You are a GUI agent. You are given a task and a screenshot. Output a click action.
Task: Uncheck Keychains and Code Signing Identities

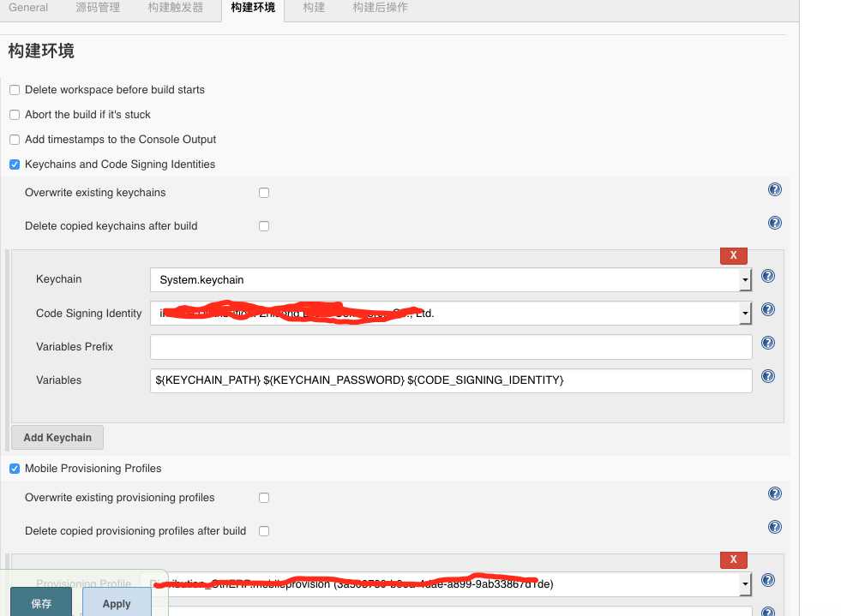click(x=15, y=164)
